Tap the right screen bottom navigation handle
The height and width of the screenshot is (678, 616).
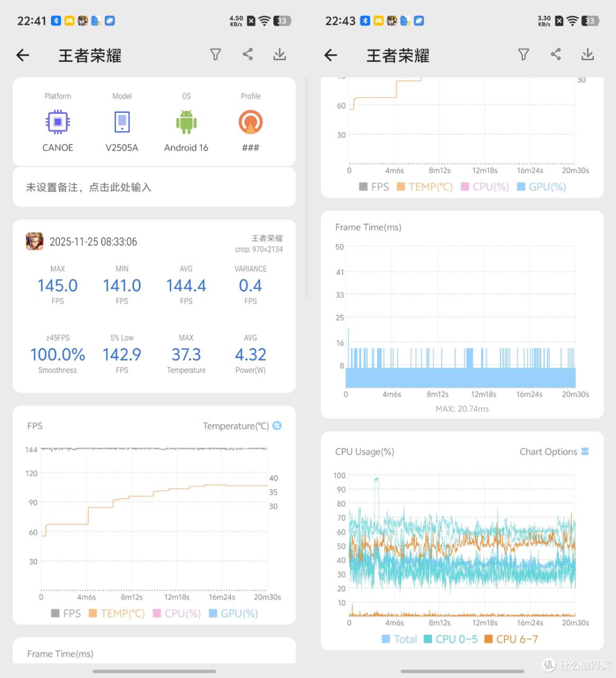click(x=463, y=671)
